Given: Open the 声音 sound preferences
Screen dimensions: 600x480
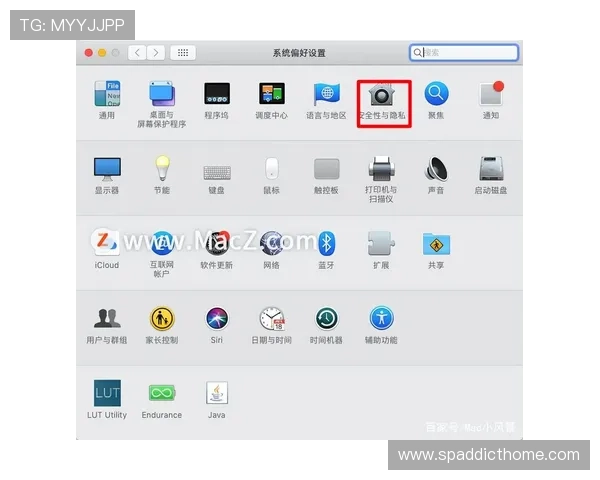Looking at the screenshot, I should 436,169.
